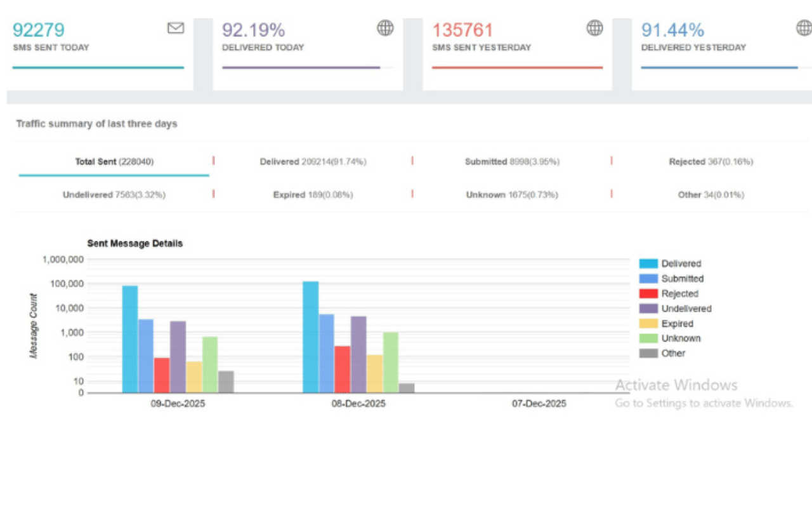Click the Traffic summary of last three days heading
Image resolution: width=812 pixels, height=508 pixels.
[96, 124]
